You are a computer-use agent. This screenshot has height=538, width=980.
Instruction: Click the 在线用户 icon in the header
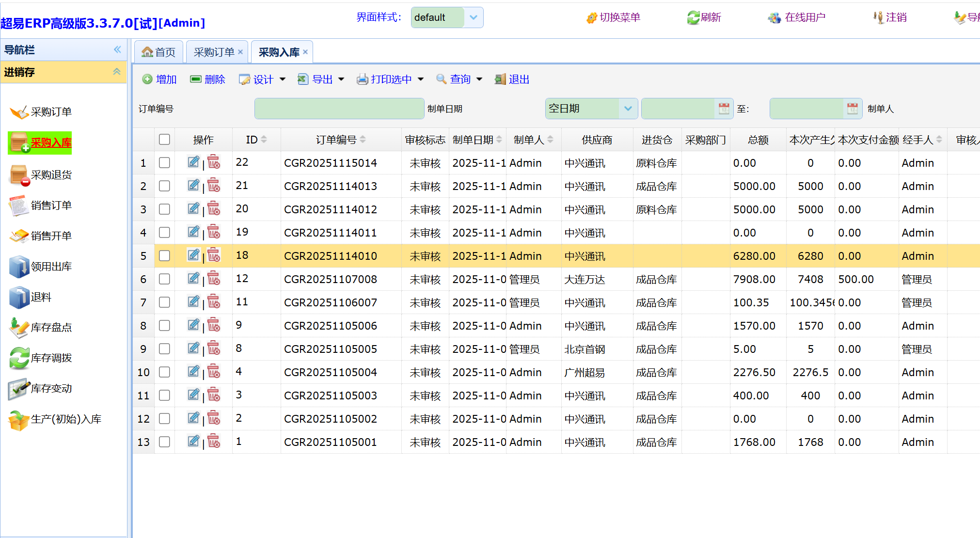(x=774, y=18)
